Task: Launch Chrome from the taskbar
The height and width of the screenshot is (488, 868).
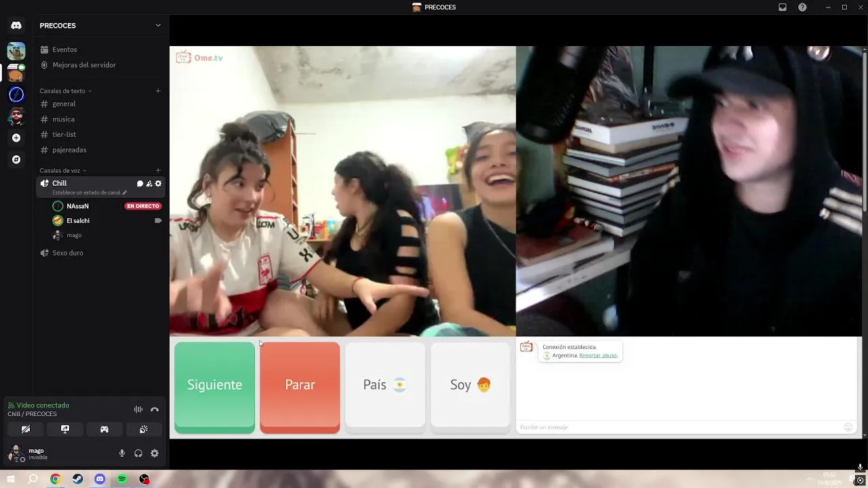Action: 56,479
